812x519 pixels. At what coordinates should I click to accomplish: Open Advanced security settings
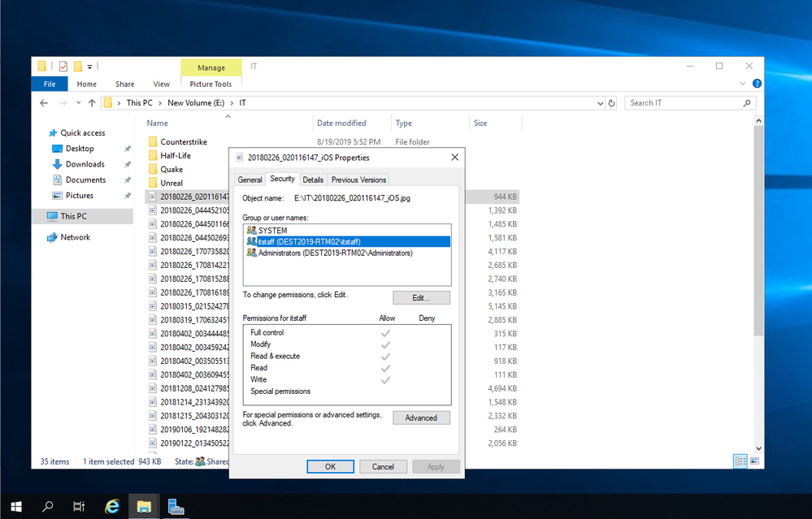point(421,417)
